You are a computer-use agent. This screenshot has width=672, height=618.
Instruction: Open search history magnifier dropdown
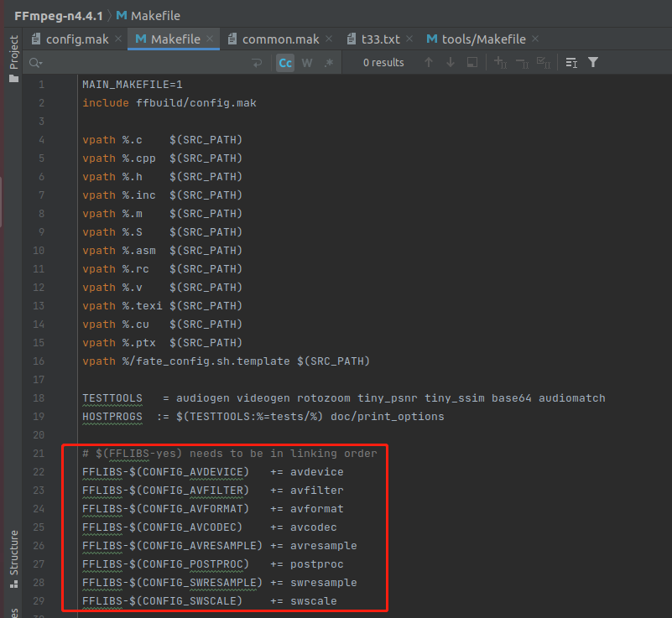35,63
